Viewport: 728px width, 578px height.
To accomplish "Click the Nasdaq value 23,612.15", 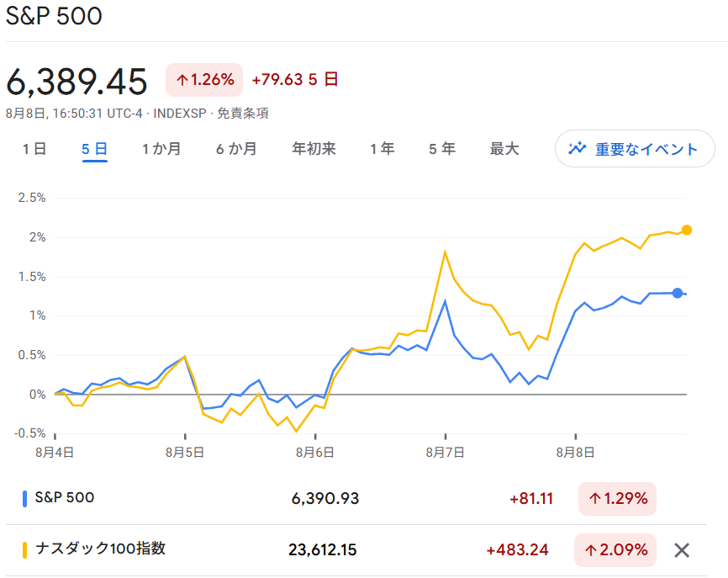I will (323, 549).
